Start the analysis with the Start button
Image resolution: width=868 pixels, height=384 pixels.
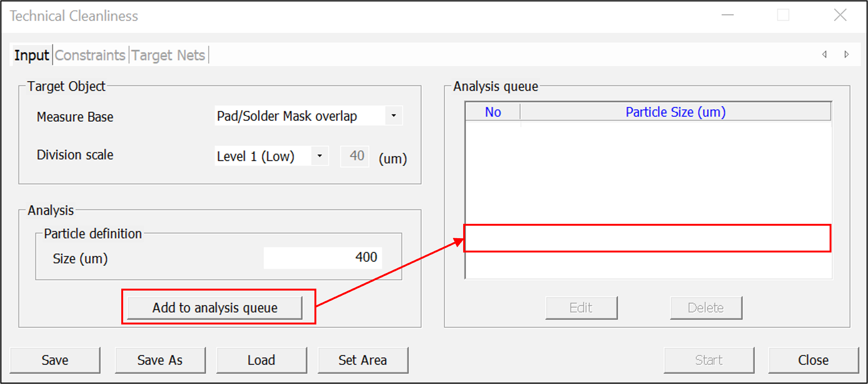[x=709, y=360]
